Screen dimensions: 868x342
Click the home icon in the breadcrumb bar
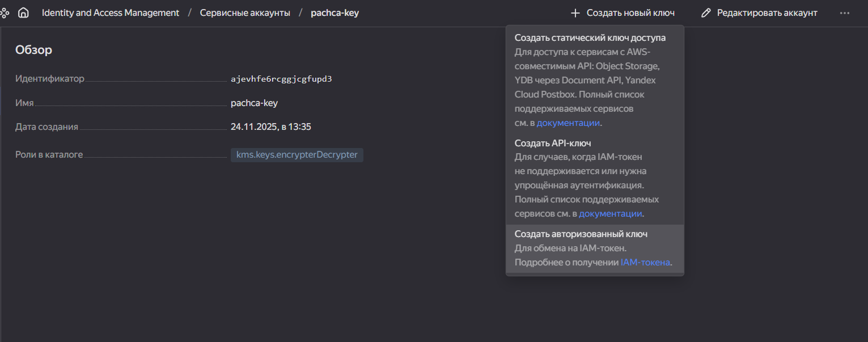tap(23, 12)
